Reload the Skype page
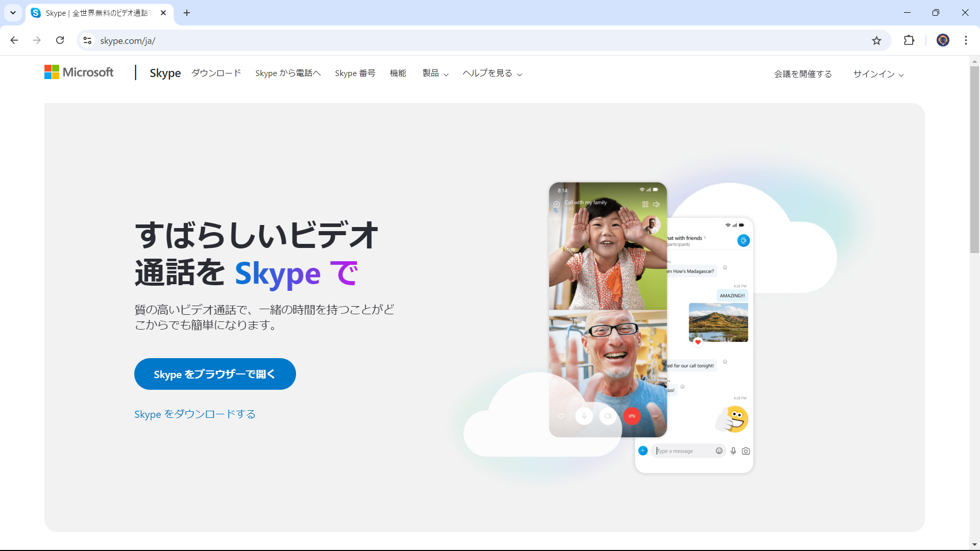The width and height of the screenshot is (980, 551). [x=60, y=40]
